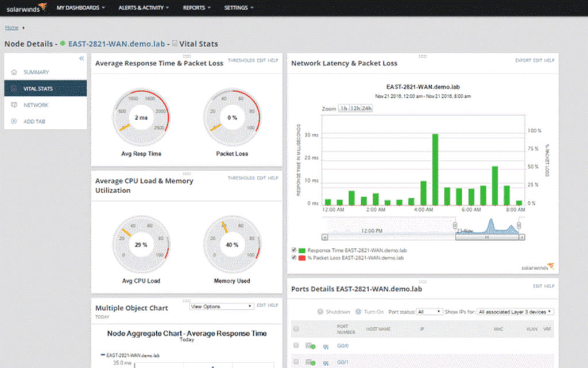Click the left range handle on chart navigator

pos(455,225)
